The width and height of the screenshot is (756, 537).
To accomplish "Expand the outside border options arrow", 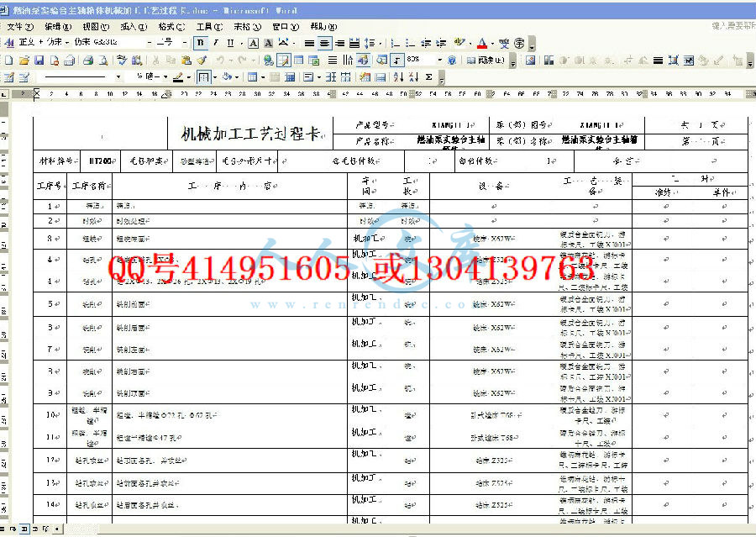I will [x=214, y=76].
